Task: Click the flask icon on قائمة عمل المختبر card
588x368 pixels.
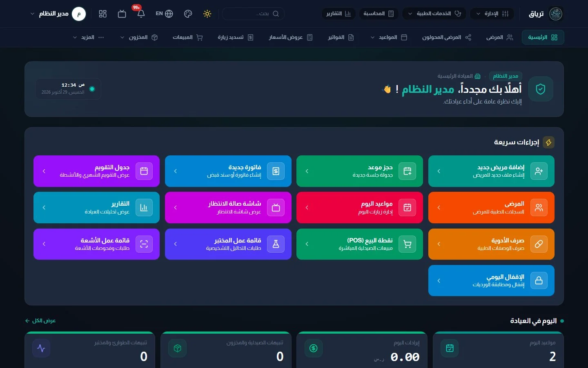Action: pos(276,244)
